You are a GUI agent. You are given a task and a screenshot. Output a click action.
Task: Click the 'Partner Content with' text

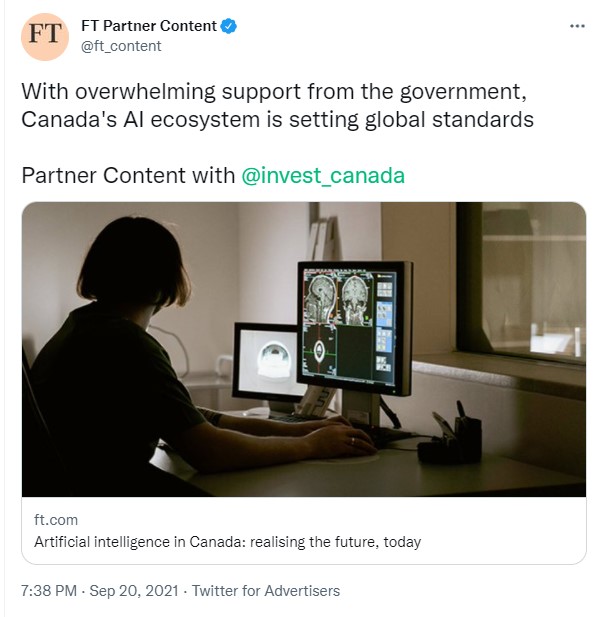128,175
